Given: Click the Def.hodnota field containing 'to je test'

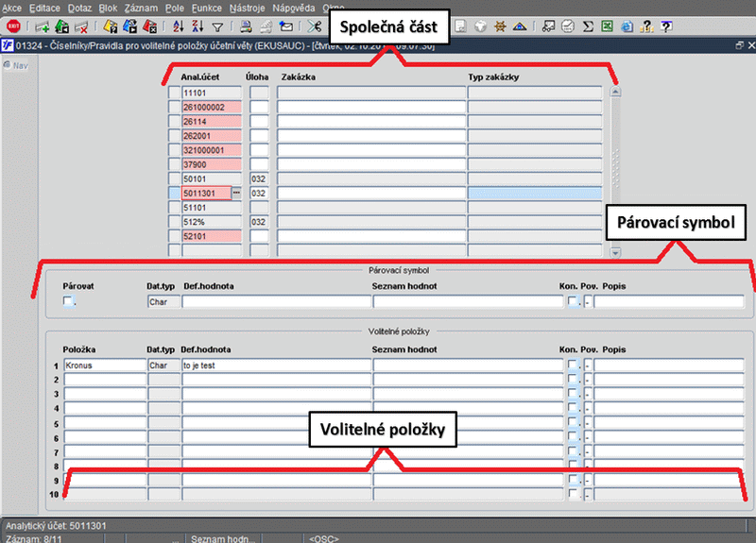Looking at the screenshot, I should coord(276,365).
